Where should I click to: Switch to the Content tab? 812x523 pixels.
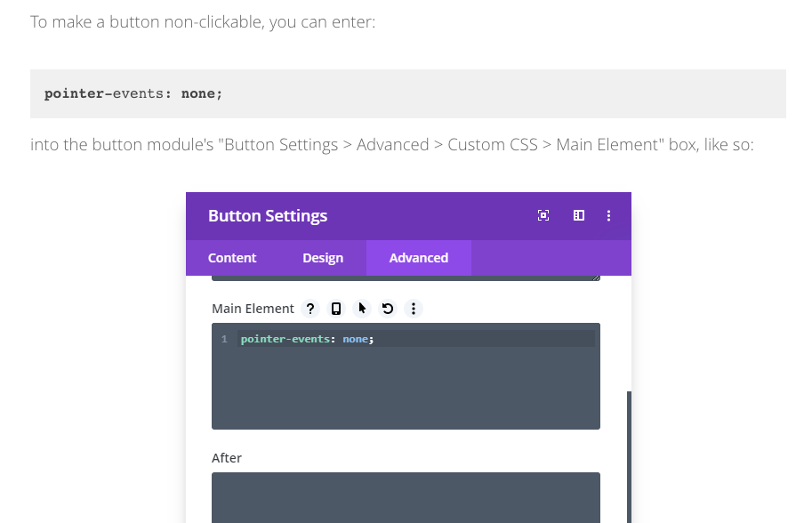coord(232,258)
